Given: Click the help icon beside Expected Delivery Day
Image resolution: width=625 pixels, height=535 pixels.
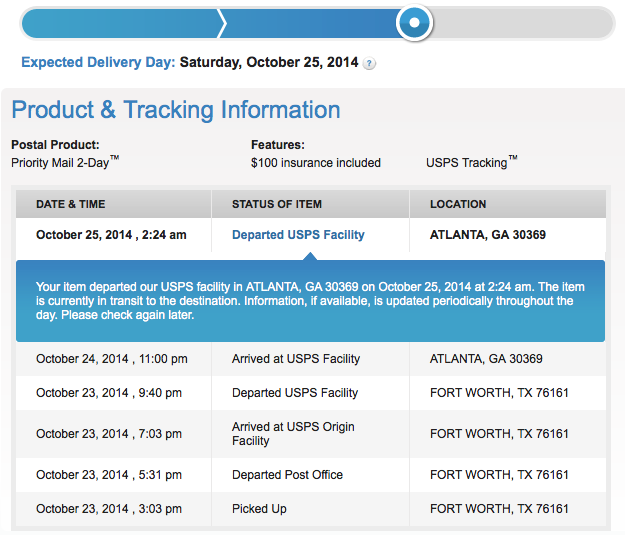Looking at the screenshot, I should 369,63.
